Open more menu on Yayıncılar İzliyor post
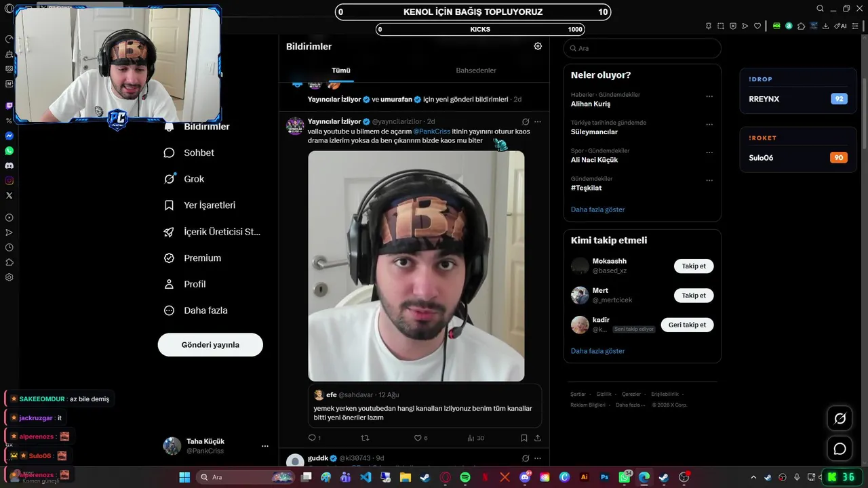The width and height of the screenshot is (868, 488). [x=538, y=122]
